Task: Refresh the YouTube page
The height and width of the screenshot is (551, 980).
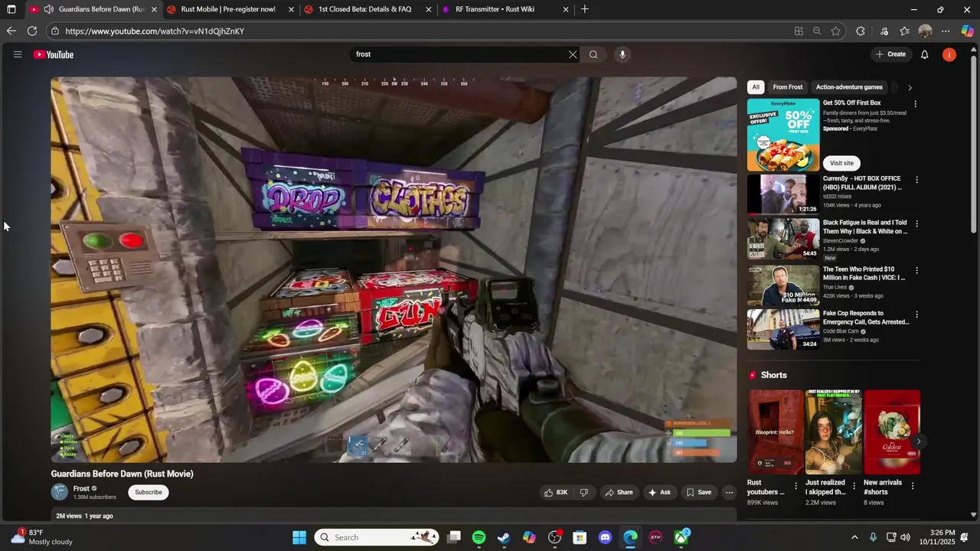Action: 32,31
